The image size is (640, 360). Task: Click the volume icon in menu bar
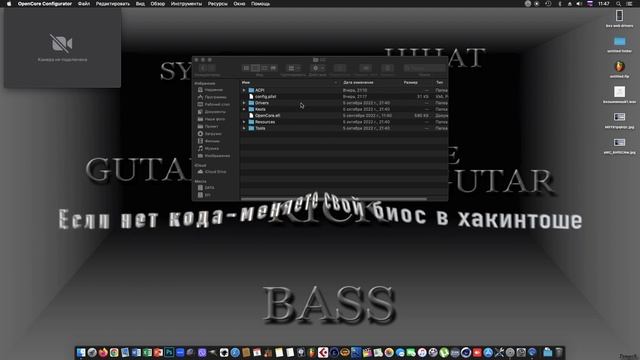[579, 4]
